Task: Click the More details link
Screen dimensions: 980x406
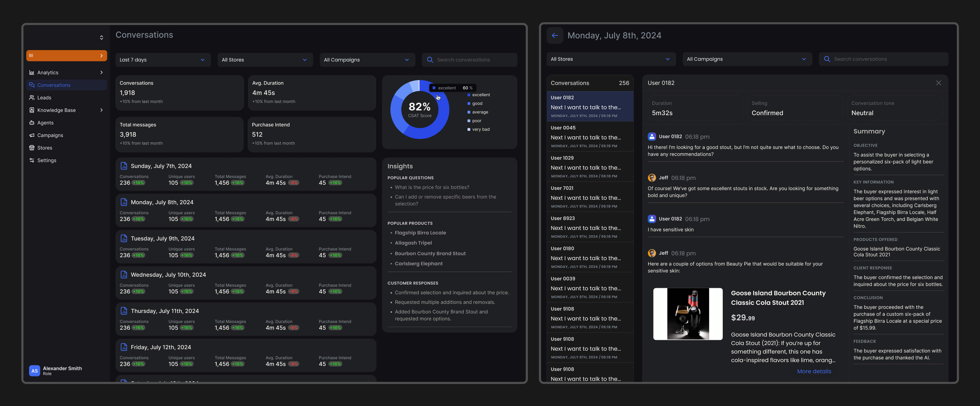Action: coord(814,371)
